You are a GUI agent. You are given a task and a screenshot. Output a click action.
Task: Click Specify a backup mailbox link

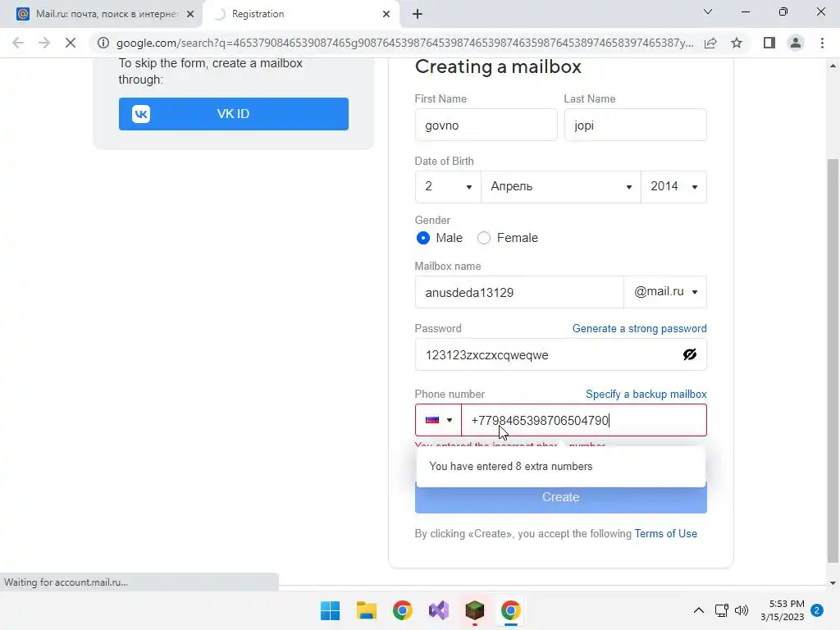(x=646, y=395)
